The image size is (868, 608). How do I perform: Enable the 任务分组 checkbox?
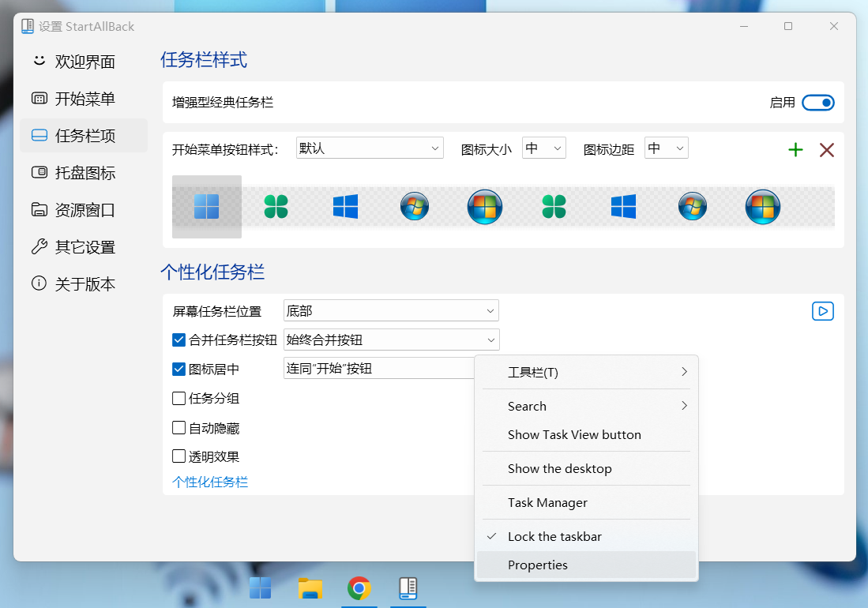178,398
